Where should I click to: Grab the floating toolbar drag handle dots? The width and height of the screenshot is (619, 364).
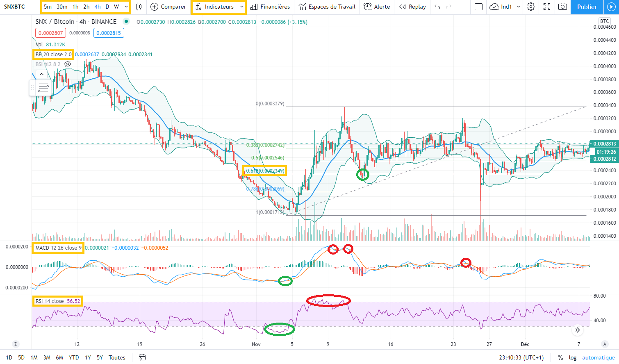point(32,88)
